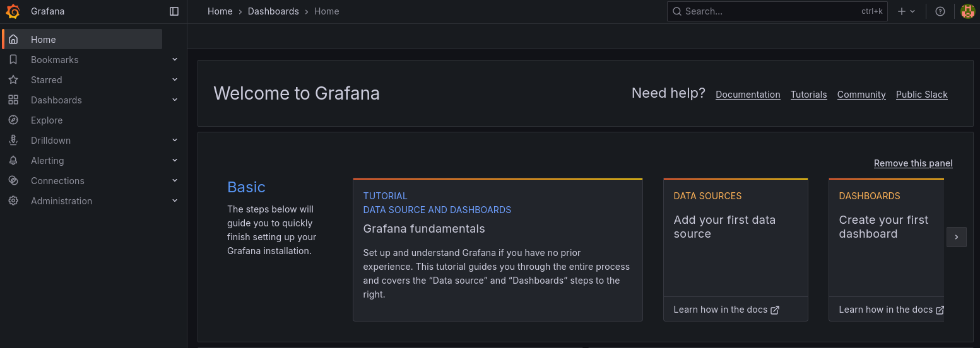Open the Documentation link
Image resolution: width=980 pixels, height=348 pixels.
748,95
